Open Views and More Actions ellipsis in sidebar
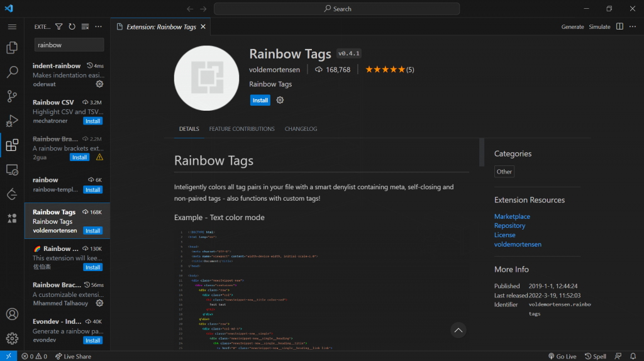Image resolution: width=644 pixels, height=361 pixels. pos(98,27)
